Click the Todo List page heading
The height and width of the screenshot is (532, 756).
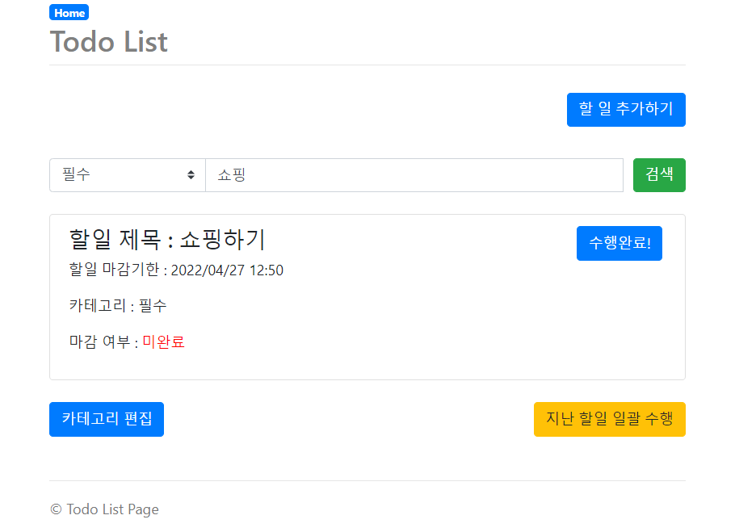(109, 41)
